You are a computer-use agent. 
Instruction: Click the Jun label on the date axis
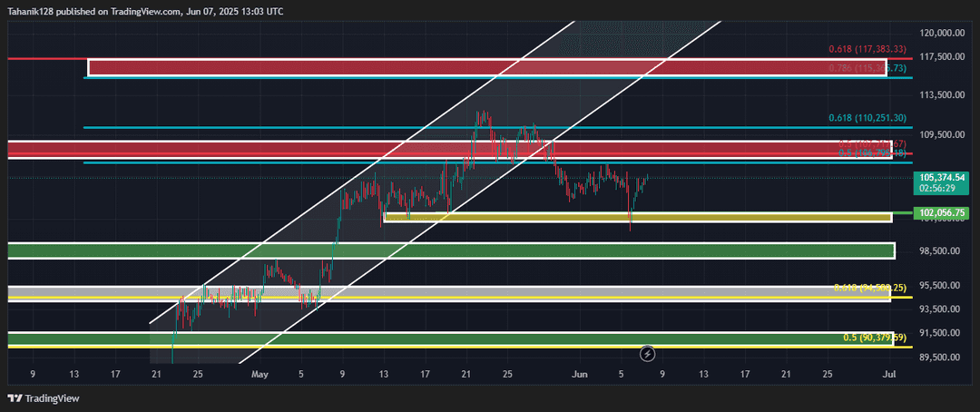coord(581,375)
